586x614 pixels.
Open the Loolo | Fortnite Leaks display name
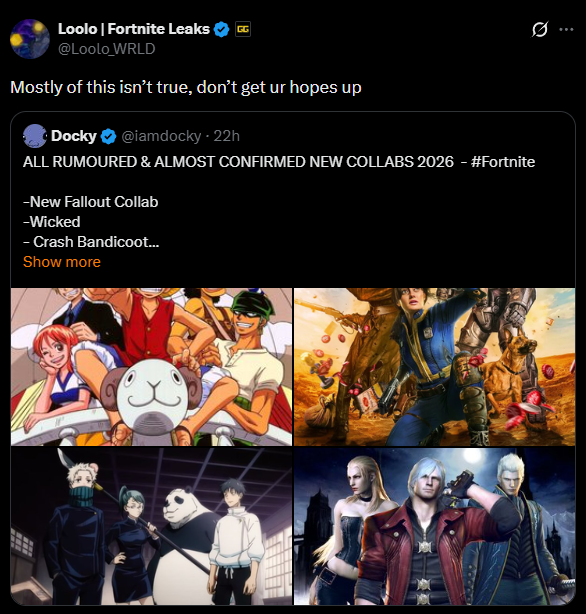(134, 29)
